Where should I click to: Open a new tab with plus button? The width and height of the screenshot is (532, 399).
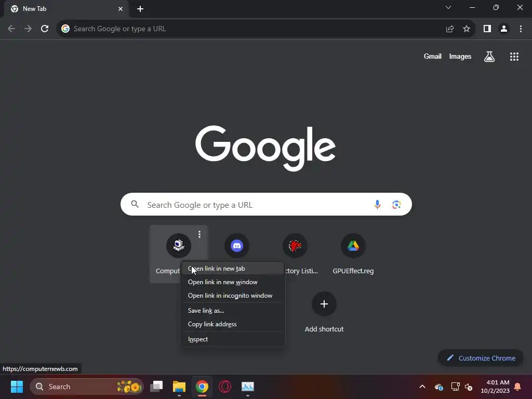click(140, 9)
